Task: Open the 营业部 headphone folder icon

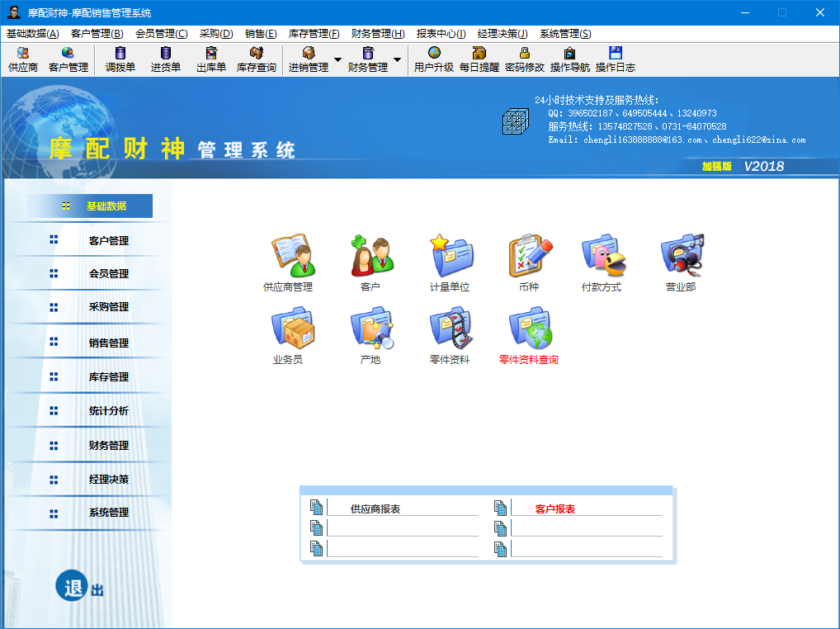Action: point(682,255)
